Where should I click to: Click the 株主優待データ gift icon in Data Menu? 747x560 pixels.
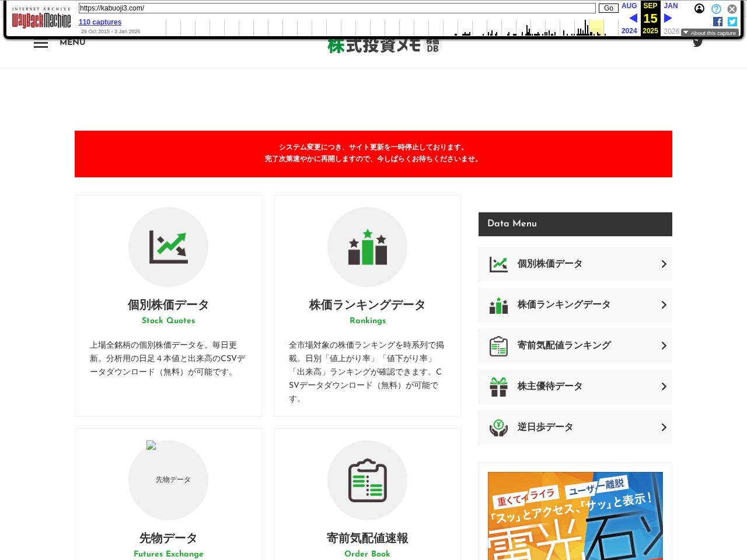[x=498, y=387]
